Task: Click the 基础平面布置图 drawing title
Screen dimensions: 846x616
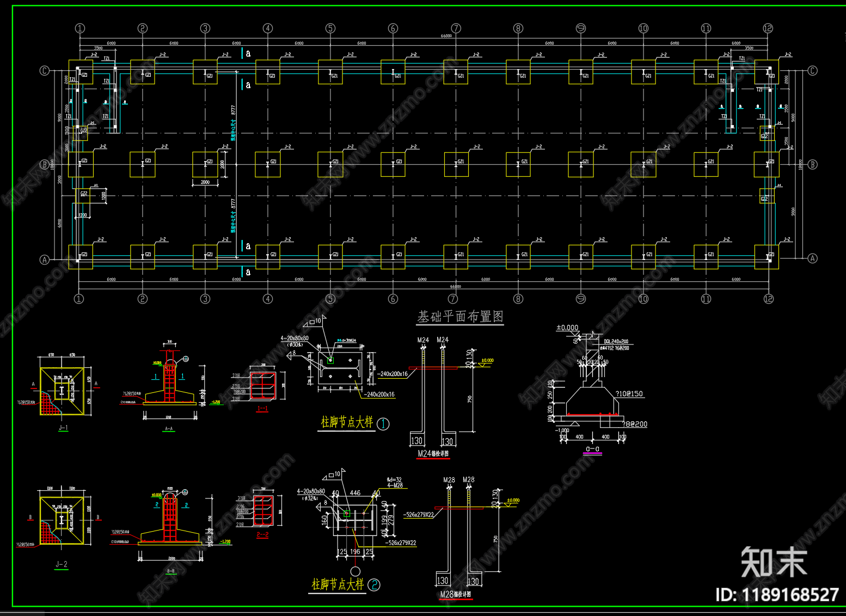Action: pyautogui.click(x=460, y=317)
